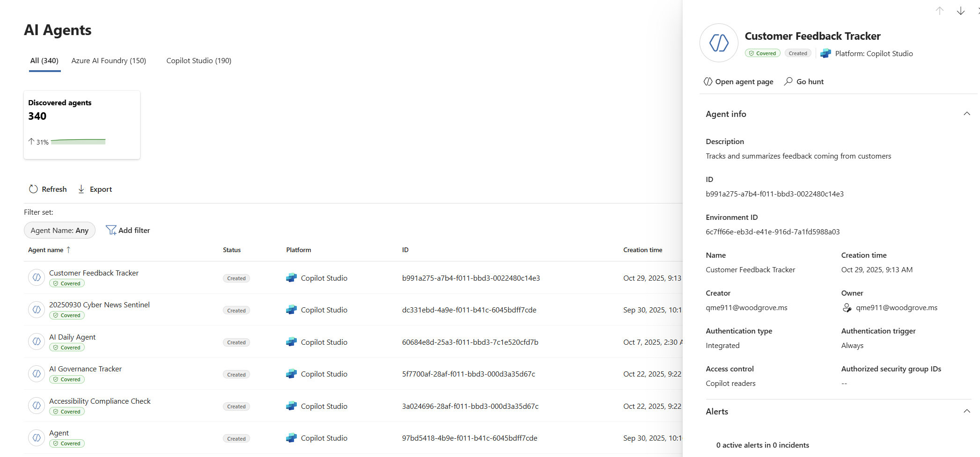The width and height of the screenshot is (980, 457).
Task: Collapse the Alerts section
Action: coord(967,411)
